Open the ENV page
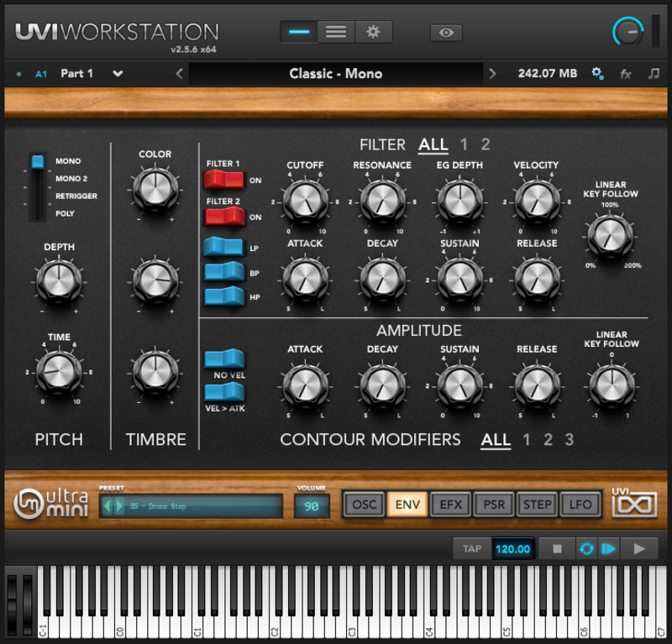The width and height of the screenshot is (672, 644). point(407,505)
